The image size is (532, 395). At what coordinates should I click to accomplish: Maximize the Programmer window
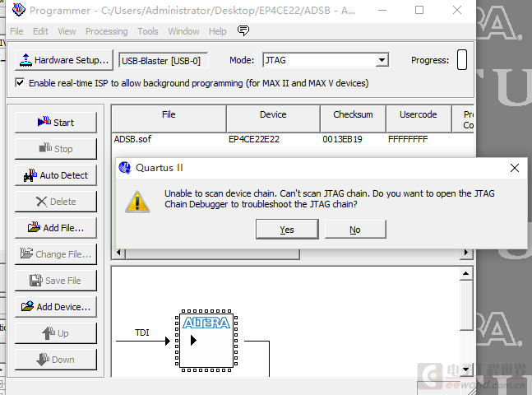(x=419, y=10)
